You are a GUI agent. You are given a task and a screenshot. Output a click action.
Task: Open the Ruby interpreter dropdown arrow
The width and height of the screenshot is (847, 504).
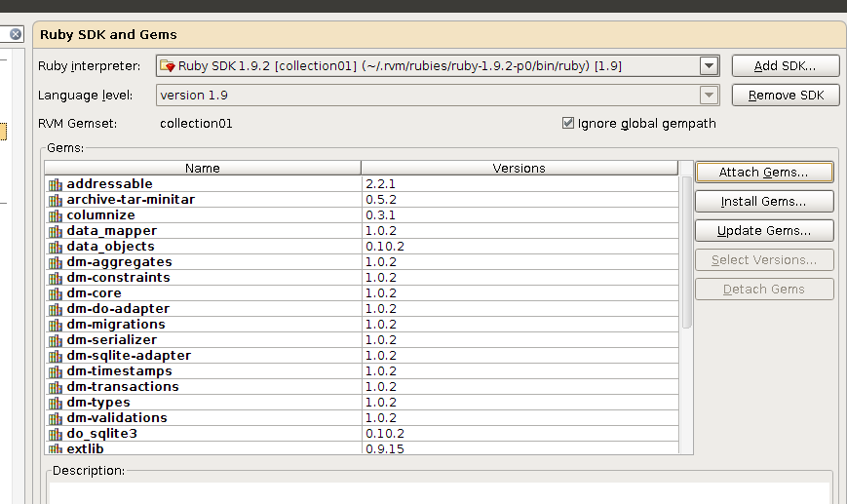pos(709,66)
